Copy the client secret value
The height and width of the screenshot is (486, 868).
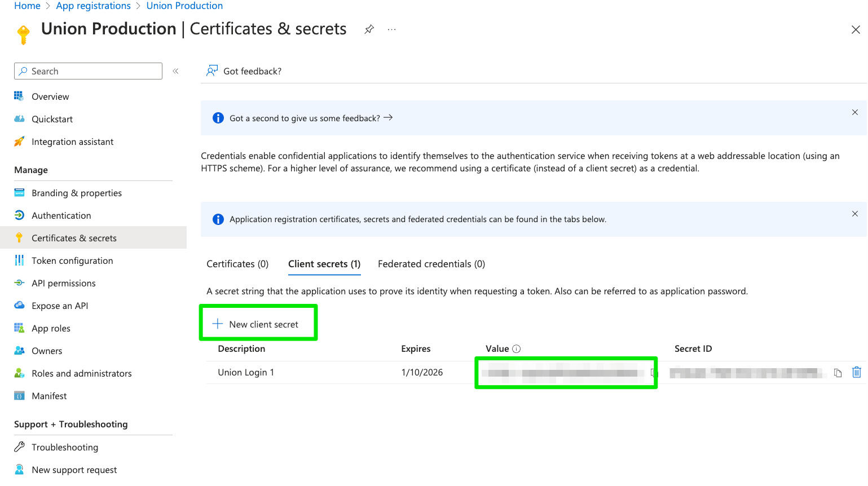pos(654,373)
